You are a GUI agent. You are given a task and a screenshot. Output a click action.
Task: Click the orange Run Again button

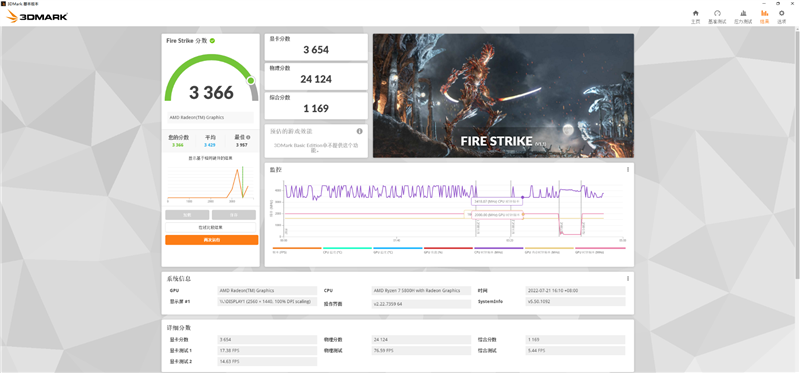pos(212,240)
